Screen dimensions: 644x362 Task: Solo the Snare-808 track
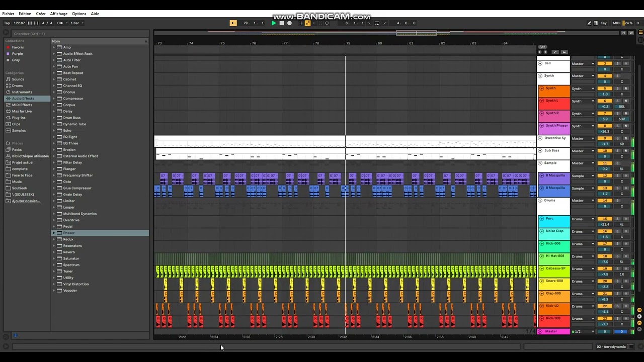(x=617, y=282)
